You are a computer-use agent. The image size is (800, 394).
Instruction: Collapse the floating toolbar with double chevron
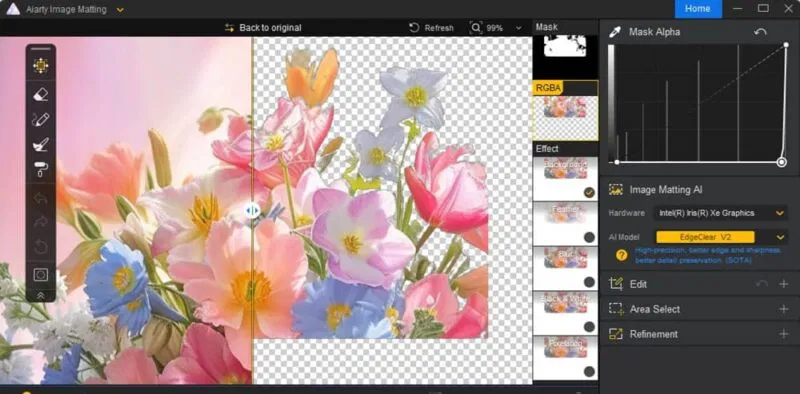40,295
